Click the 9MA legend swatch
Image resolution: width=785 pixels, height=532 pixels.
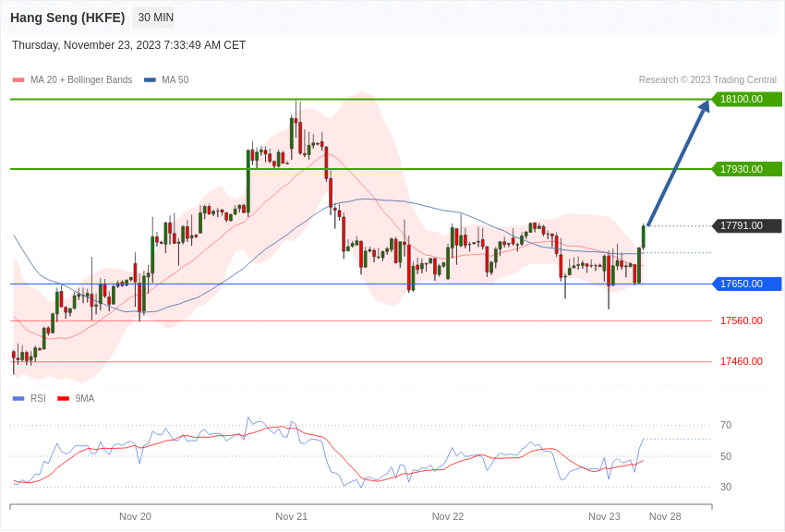pyautogui.click(x=63, y=398)
